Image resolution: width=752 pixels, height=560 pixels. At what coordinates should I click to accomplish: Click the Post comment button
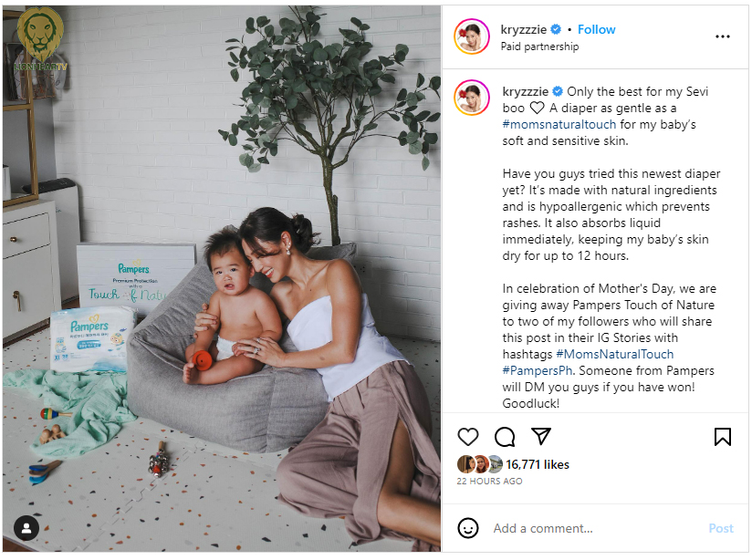[721, 528]
